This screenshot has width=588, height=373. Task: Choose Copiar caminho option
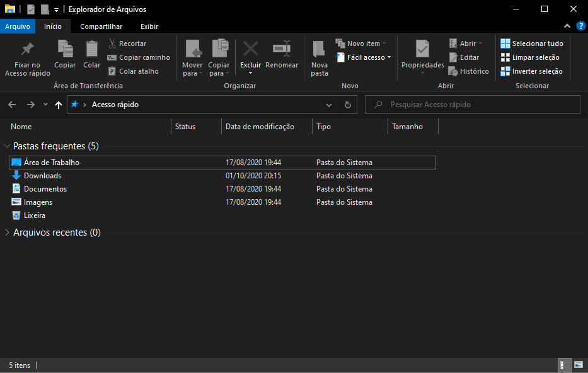tap(139, 57)
